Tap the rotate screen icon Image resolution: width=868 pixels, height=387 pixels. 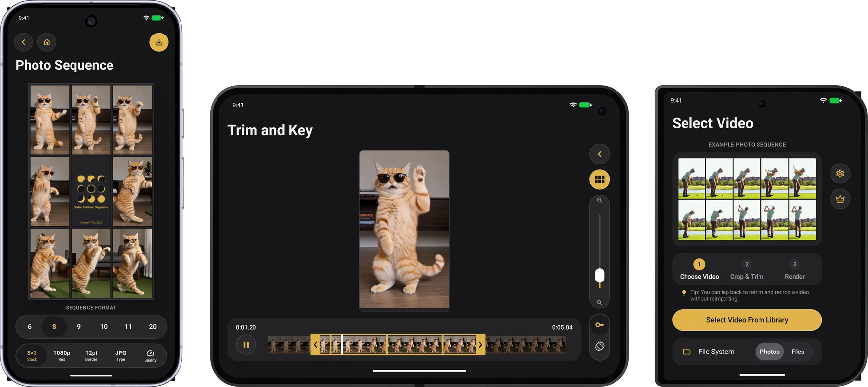599,346
